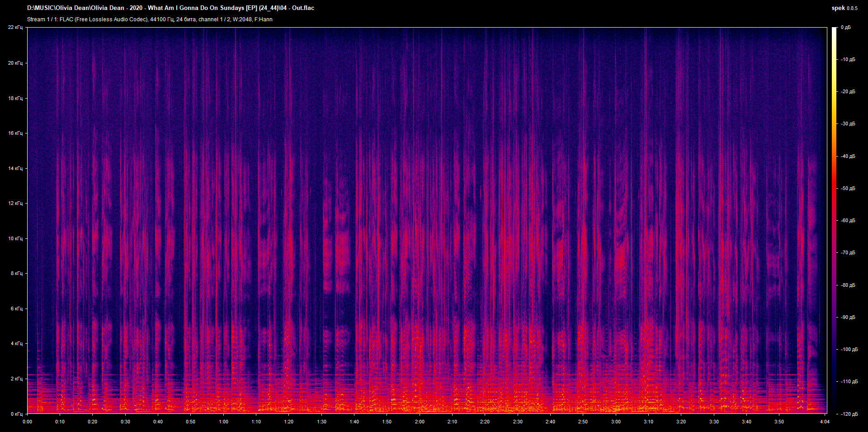
Task: Click the 3:40 time axis label
Action: [x=746, y=422]
